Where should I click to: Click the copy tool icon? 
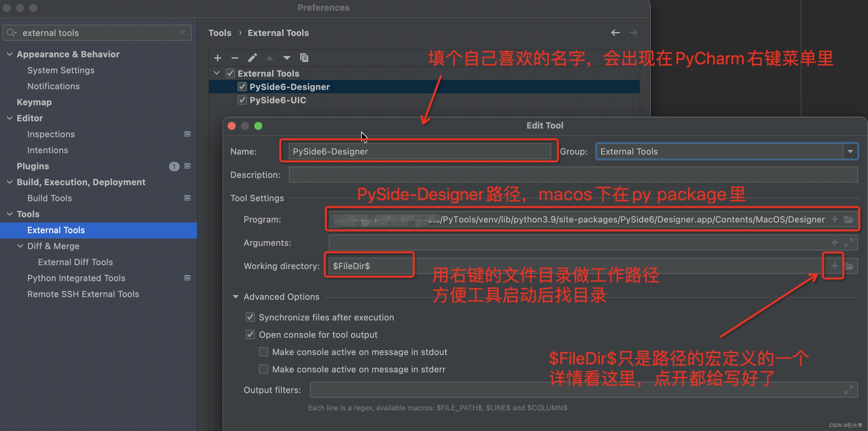(304, 58)
